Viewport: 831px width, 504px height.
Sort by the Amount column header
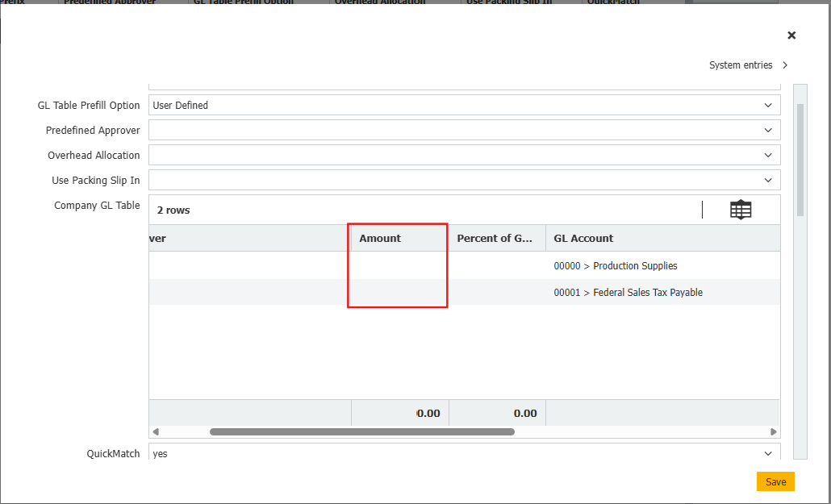pos(380,239)
